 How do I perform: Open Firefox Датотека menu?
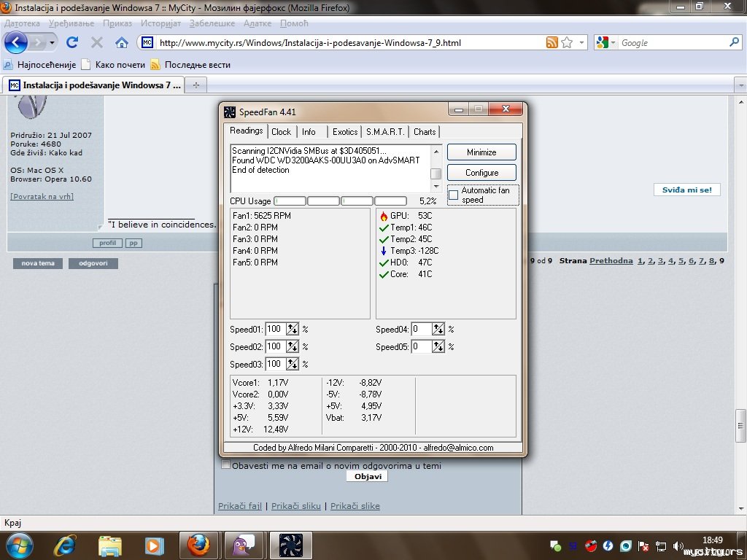[x=22, y=23]
